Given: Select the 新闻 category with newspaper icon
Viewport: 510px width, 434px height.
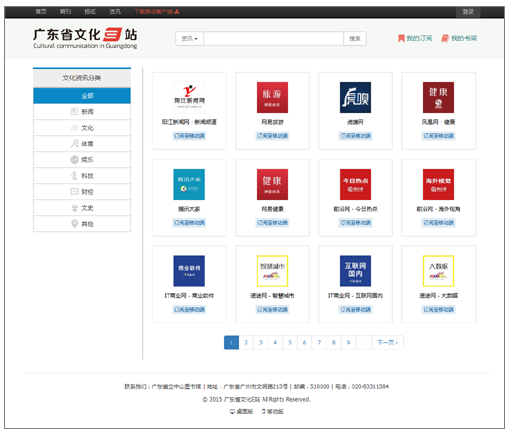Looking at the screenshot, I should 82,112.
